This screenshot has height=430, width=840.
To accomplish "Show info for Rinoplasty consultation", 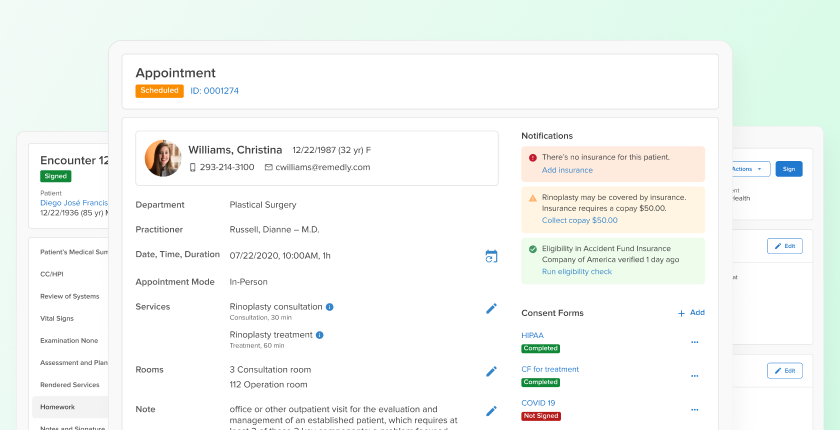I will point(330,307).
